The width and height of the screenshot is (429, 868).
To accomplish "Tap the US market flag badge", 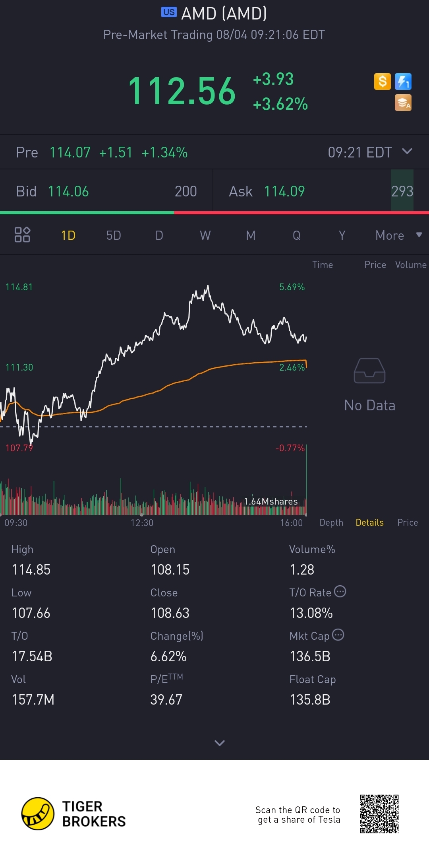I will (x=169, y=12).
